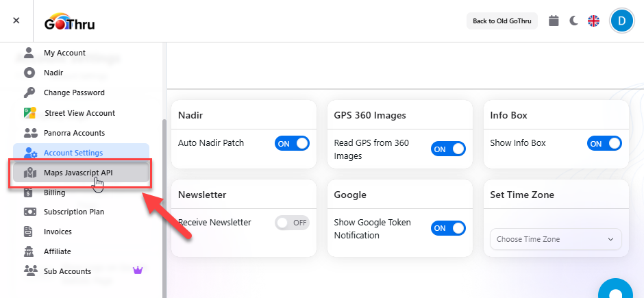Screen dimensions: 644x298
Task: Select Billing in the sidebar
Action: [54, 193]
